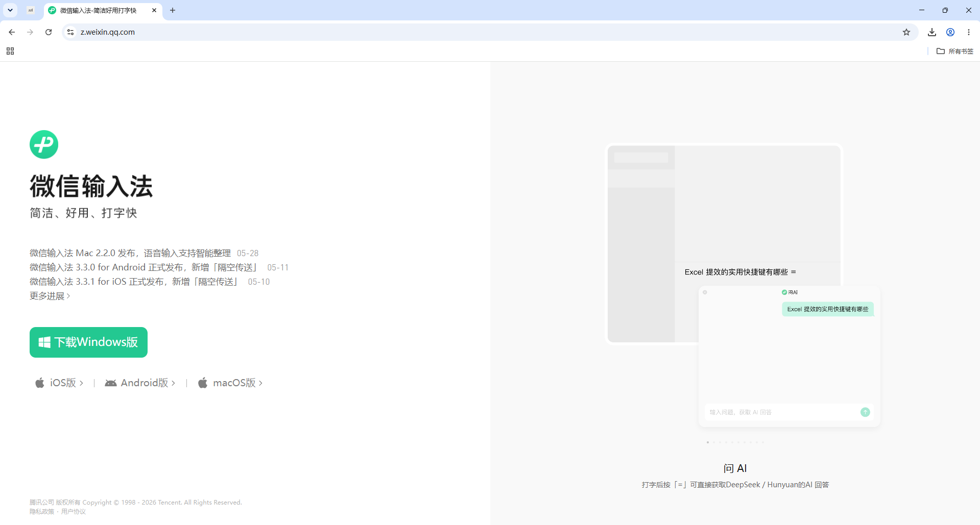Viewport: 980px width, 525px height.
Task: View site information icon in address bar
Action: coord(70,32)
